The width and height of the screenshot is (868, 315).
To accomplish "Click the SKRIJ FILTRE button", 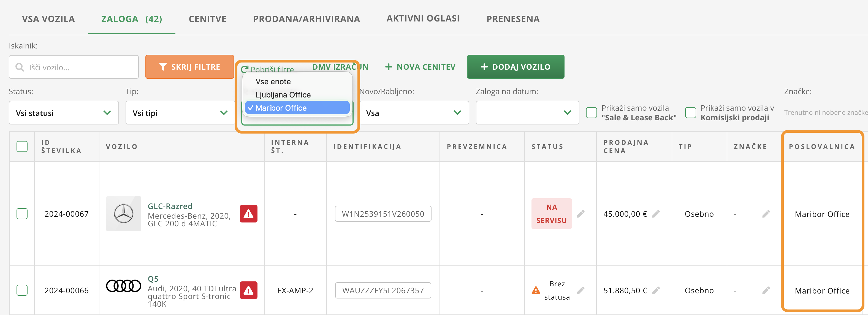I will (189, 67).
